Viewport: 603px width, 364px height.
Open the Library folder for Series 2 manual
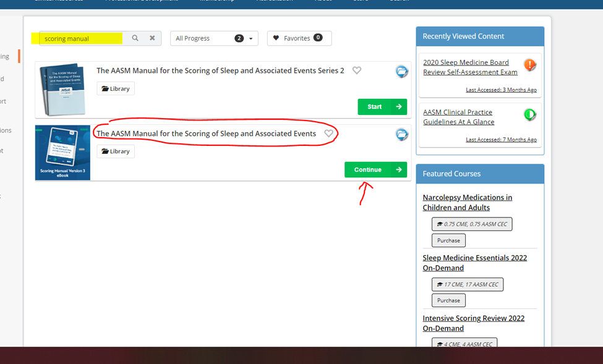pyautogui.click(x=115, y=88)
